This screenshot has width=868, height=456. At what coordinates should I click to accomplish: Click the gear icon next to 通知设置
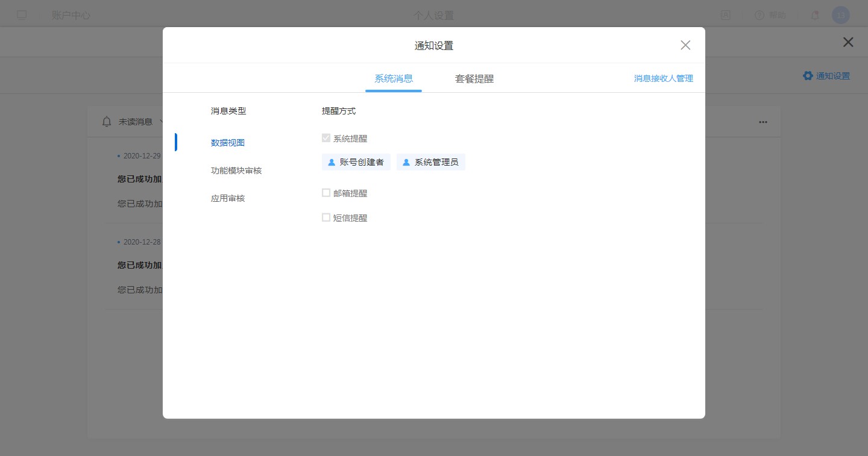click(x=808, y=76)
